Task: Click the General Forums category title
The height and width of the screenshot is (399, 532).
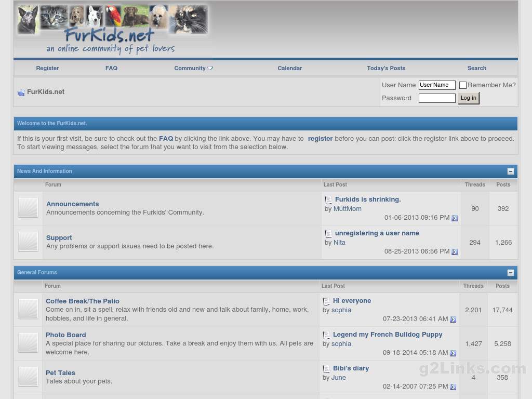Action: (x=37, y=272)
